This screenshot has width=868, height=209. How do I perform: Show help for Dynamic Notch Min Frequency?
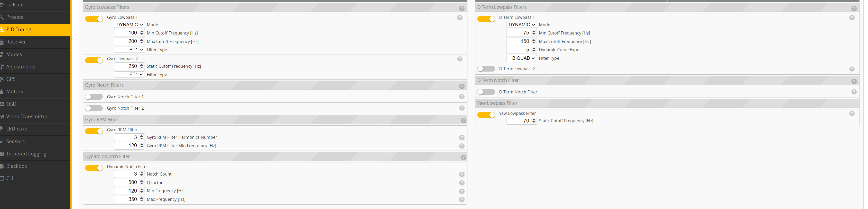click(x=462, y=191)
